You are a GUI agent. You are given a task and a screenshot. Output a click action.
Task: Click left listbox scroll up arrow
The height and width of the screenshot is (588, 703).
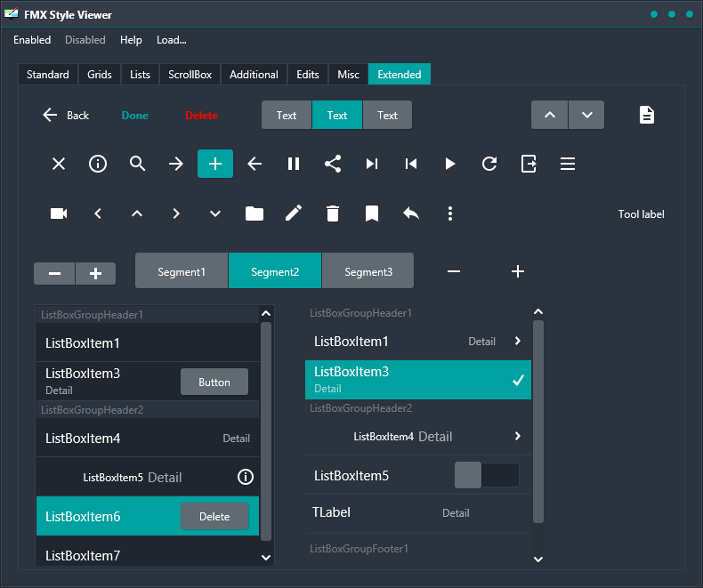pyautogui.click(x=266, y=313)
